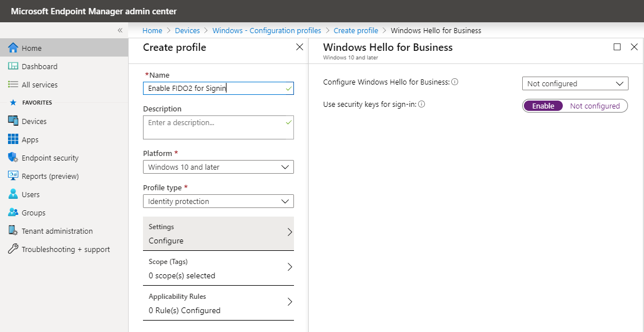The height and width of the screenshot is (332, 644).
Task: Open the Reports (preview) icon
Action: (x=13, y=176)
